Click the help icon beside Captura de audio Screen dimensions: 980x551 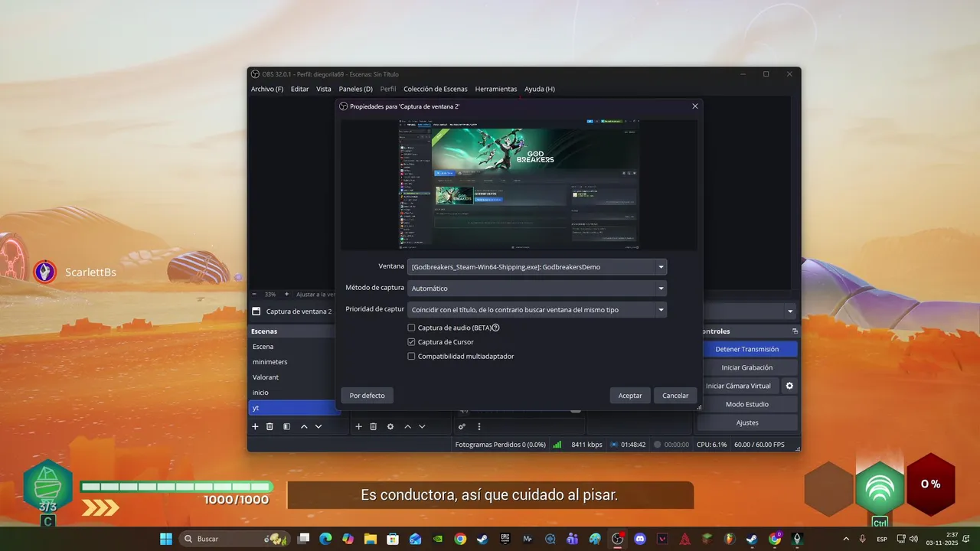495,328
